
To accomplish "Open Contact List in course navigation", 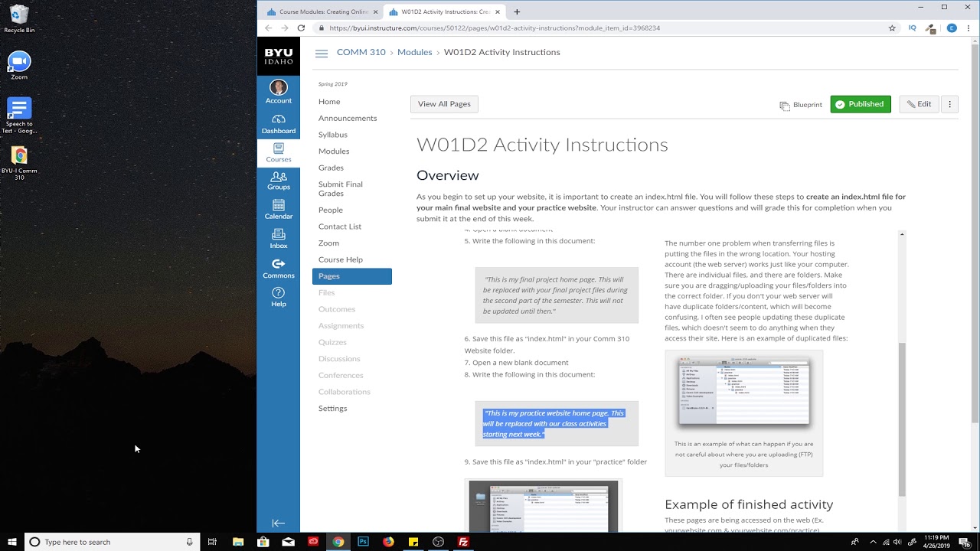I will (x=340, y=227).
